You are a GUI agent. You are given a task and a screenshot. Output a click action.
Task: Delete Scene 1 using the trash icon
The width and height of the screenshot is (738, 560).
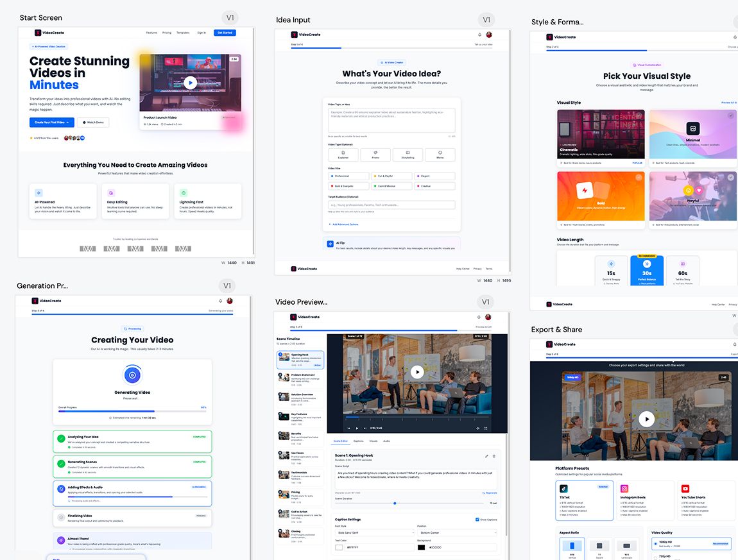point(494,456)
